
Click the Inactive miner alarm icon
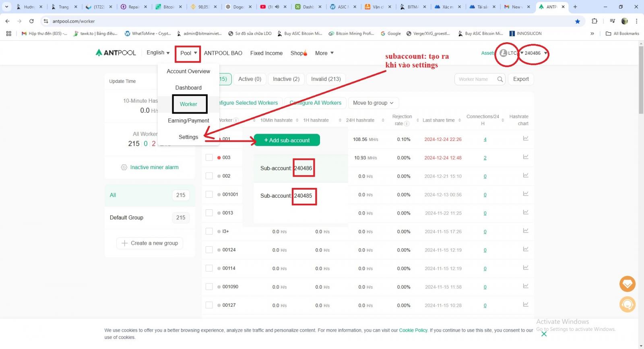point(124,167)
